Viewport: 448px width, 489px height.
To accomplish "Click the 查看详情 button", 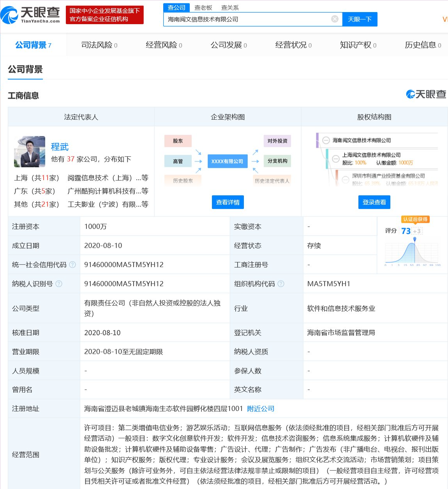I will (x=228, y=202).
